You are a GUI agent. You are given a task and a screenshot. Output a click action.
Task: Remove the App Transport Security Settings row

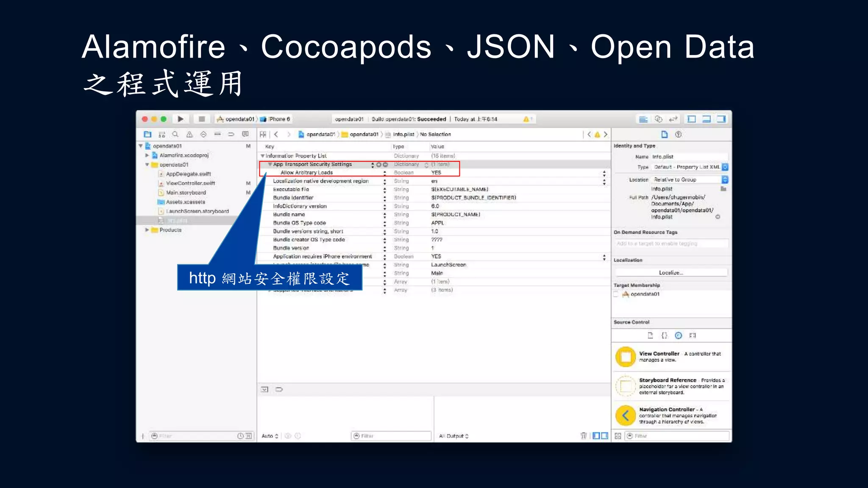point(385,164)
